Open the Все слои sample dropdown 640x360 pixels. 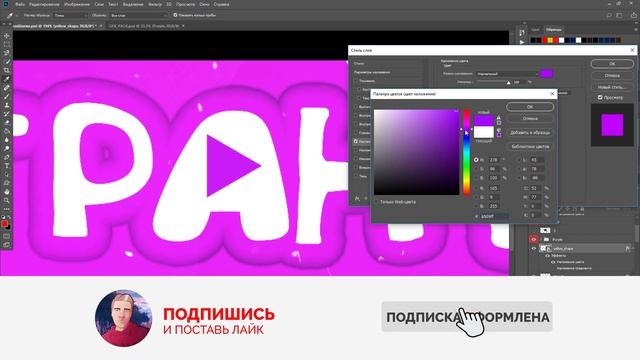[x=138, y=15]
